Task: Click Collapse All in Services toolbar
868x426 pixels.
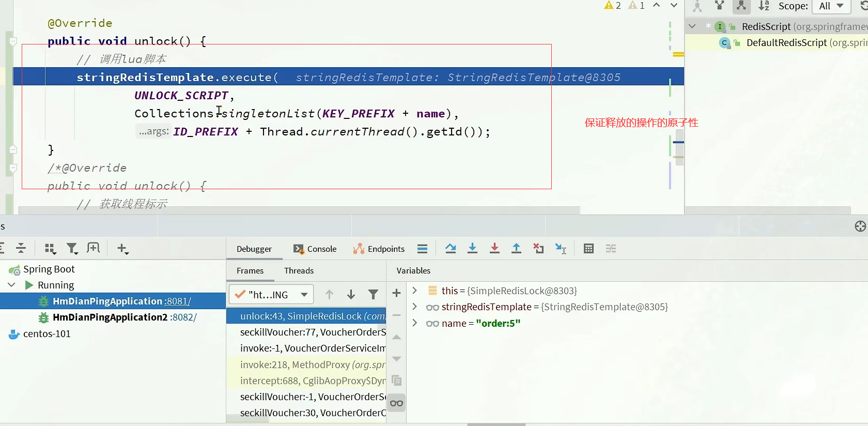Action: click(x=21, y=248)
